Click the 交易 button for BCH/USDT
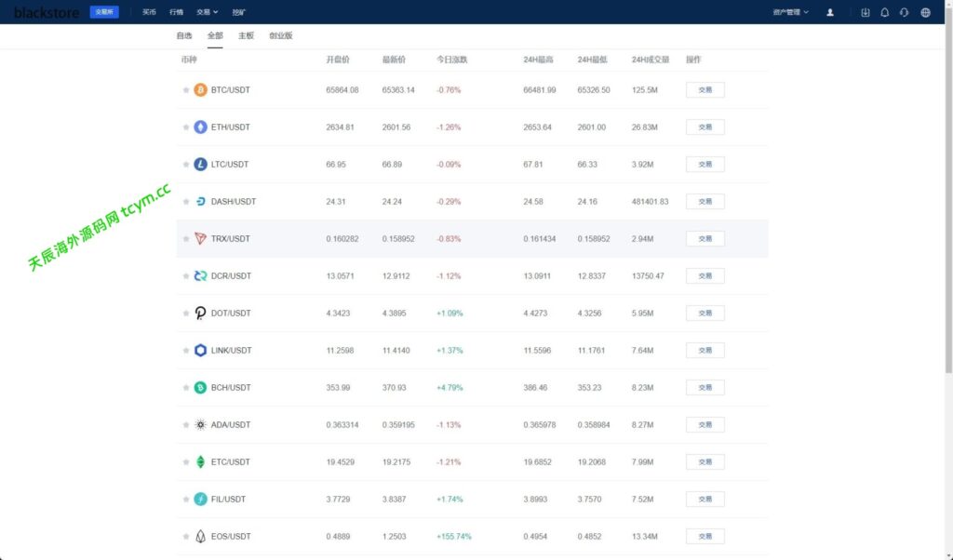 coord(705,388)
